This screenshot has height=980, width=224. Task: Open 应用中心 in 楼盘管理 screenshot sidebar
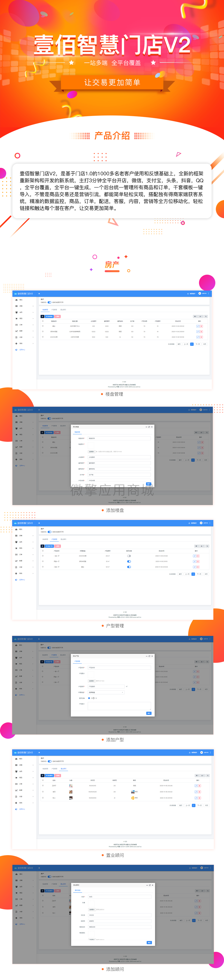(22, 350)
